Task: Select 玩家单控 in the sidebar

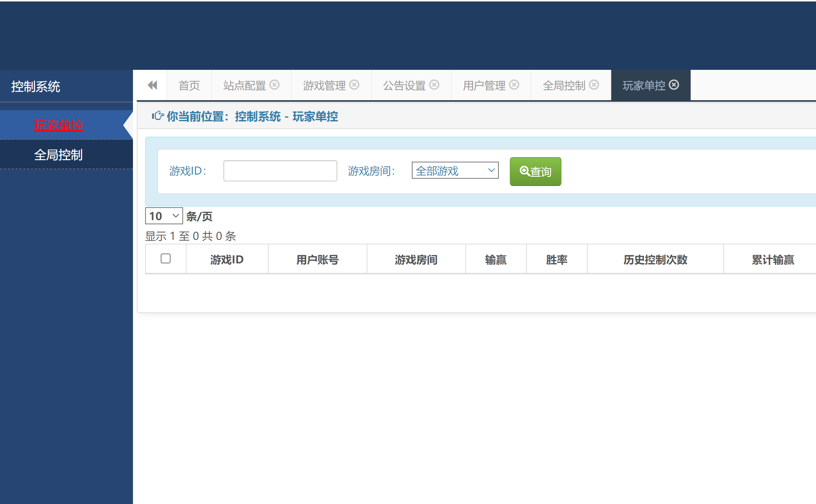Action: [x=59, y=125]
